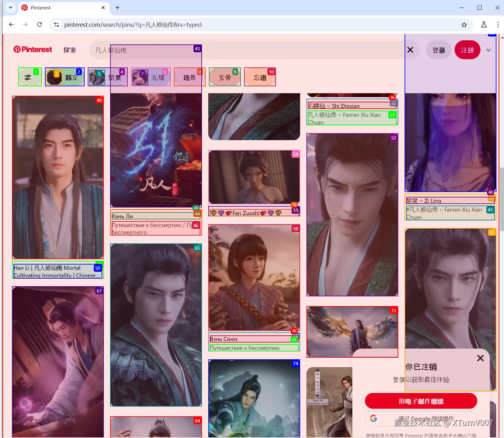Open the tab search dropdown

pos(10,8)
